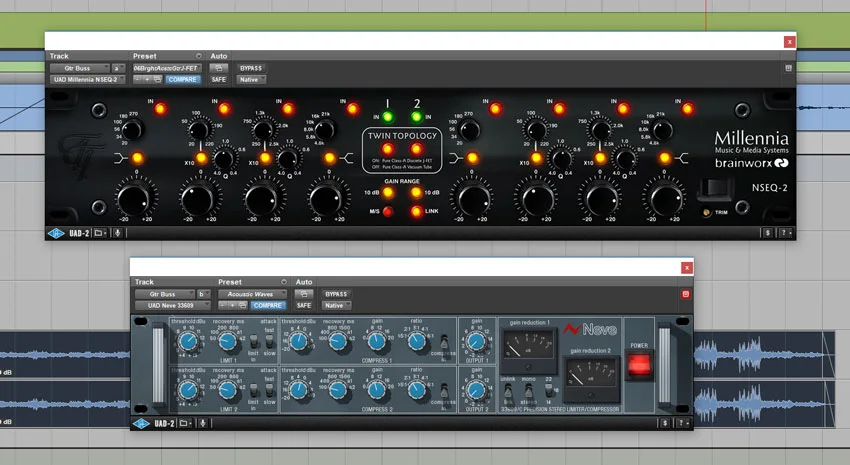
Task: Toggle channel 2 10 dB gain range
Action: coord(416,192)
